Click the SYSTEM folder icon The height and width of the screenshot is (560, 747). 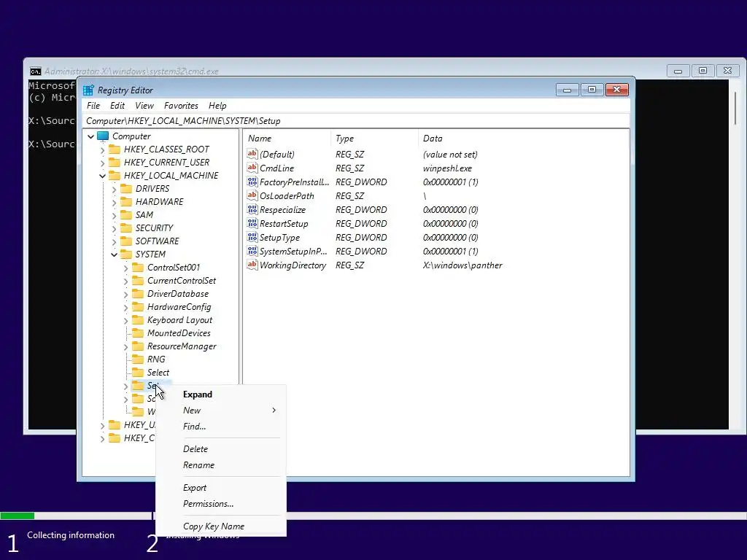point(126,254)
